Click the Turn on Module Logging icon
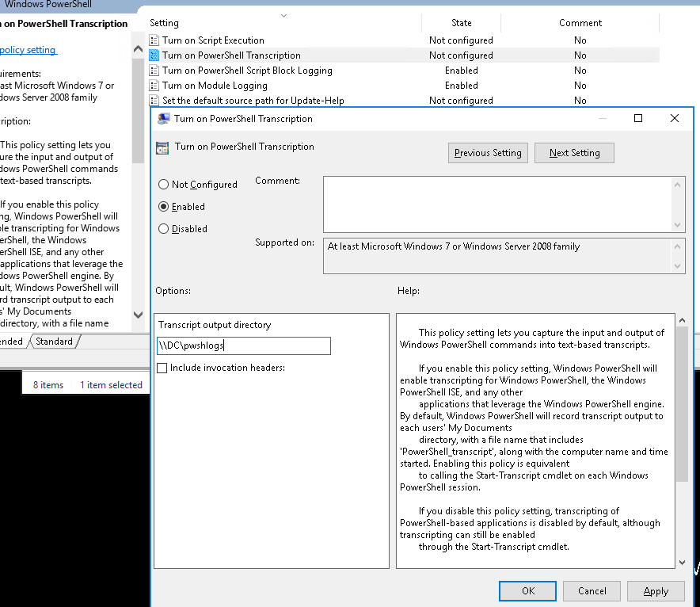The image size is (700, 607). [154, 86]
